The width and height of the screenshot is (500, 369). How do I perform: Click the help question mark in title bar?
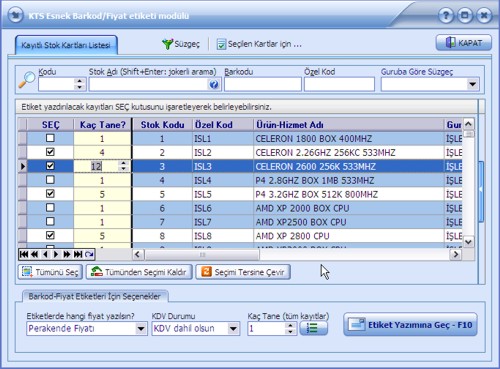tap(445, 15)
